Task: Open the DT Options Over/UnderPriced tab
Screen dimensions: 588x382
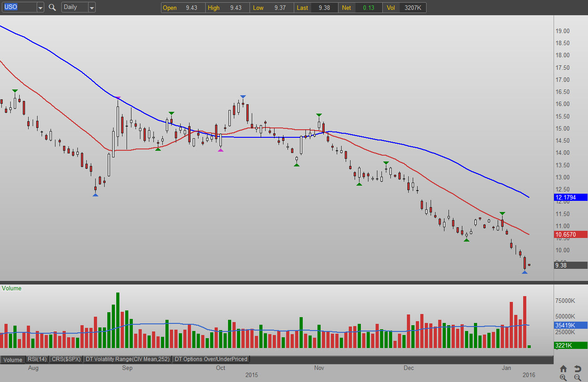Action: [211, 359]
